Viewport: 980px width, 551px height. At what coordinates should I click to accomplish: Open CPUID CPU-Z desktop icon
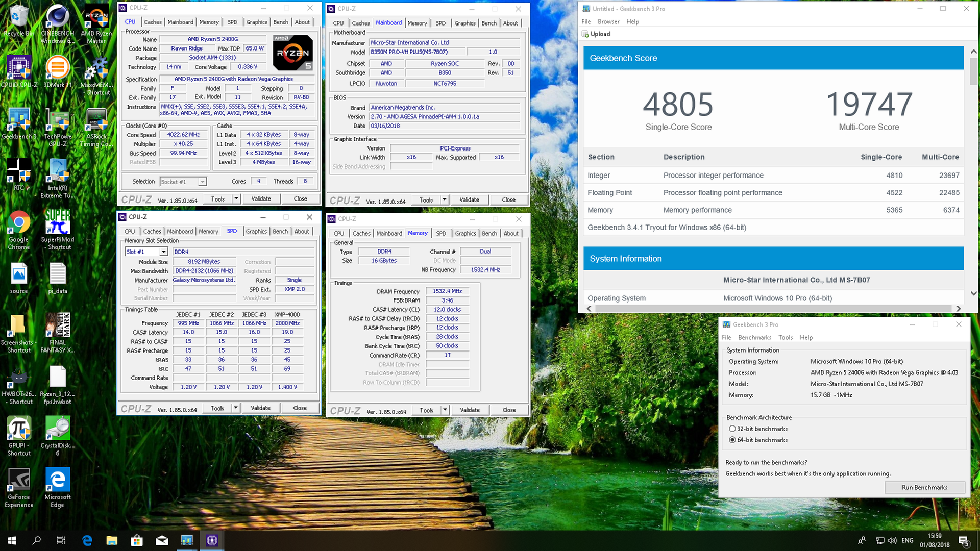[x=19, y=72]
